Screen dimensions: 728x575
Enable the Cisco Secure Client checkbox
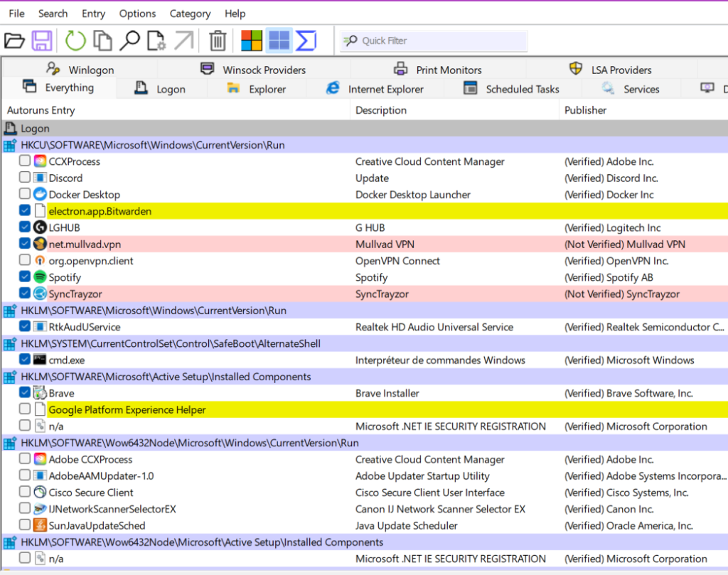[x=25, y=491]
